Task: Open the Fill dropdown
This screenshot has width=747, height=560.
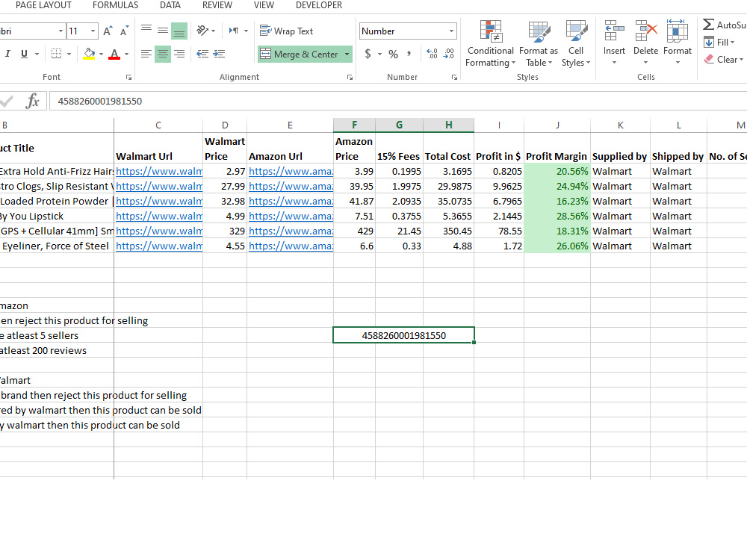Action: coord(719,43)
